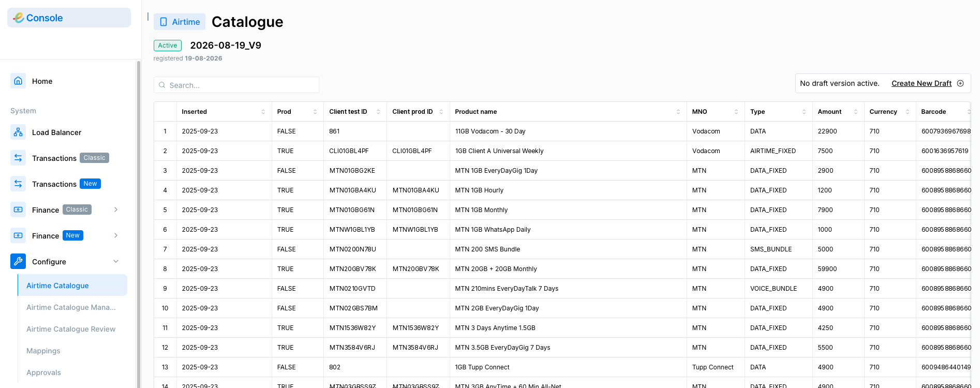The image size is (980, 388).
Task: Click the sidebar vertical scrollbar
Action: [138, 224]
